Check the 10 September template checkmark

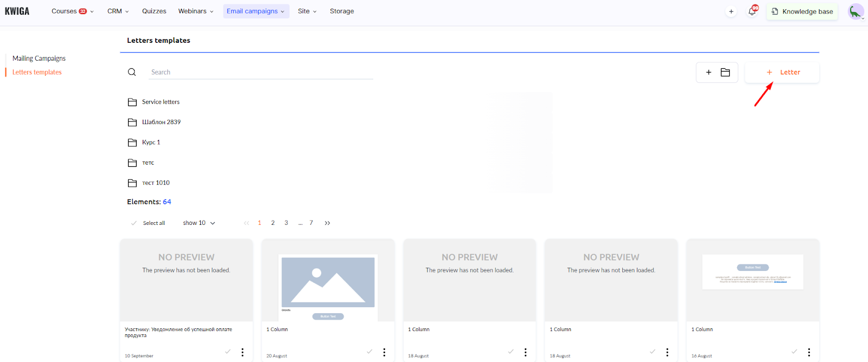pyautogui.click(x=228, y=352)
